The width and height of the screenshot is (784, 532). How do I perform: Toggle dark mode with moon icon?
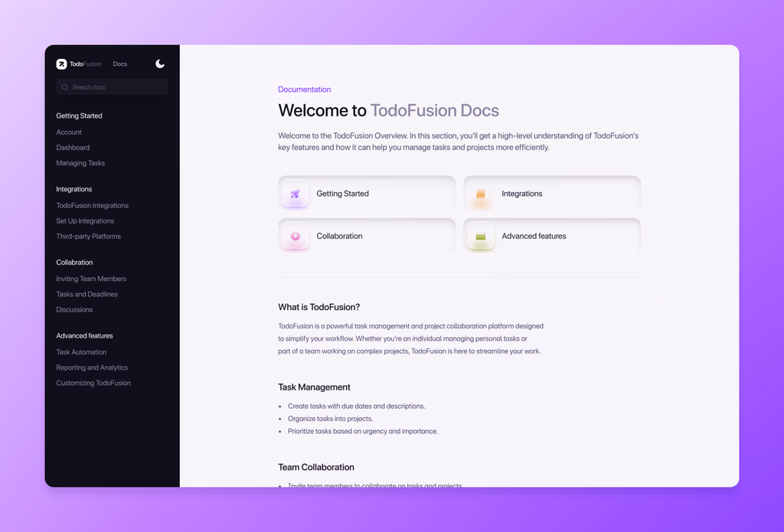click(x=160, y=64)
